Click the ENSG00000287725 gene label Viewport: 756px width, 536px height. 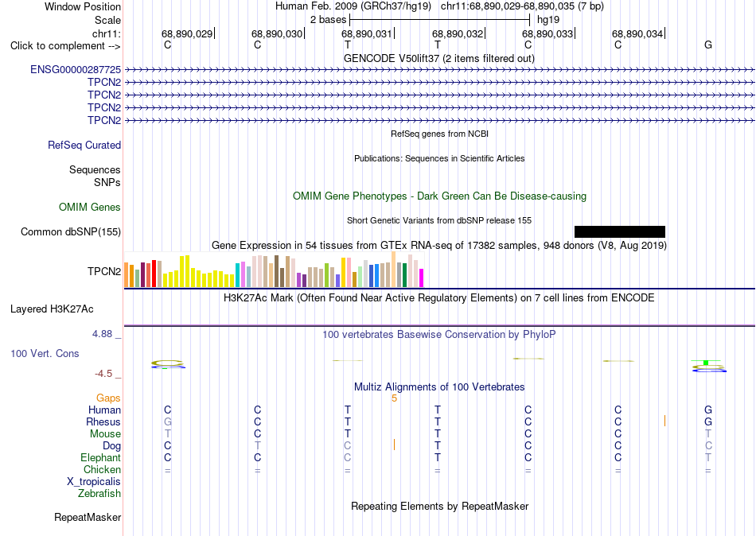coord(76,69)
